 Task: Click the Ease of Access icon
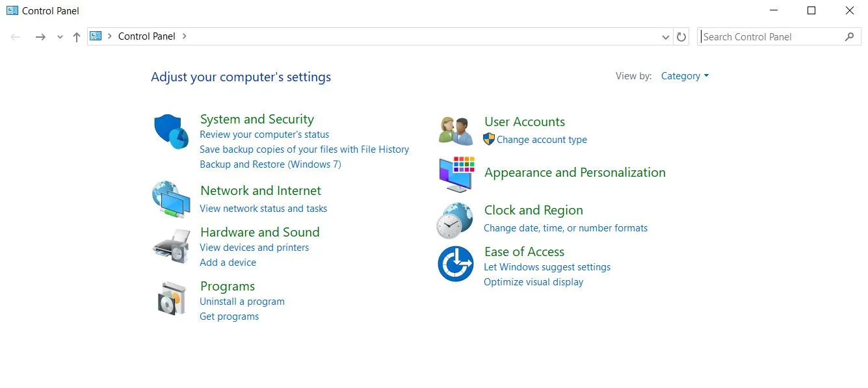click(455, 264)
